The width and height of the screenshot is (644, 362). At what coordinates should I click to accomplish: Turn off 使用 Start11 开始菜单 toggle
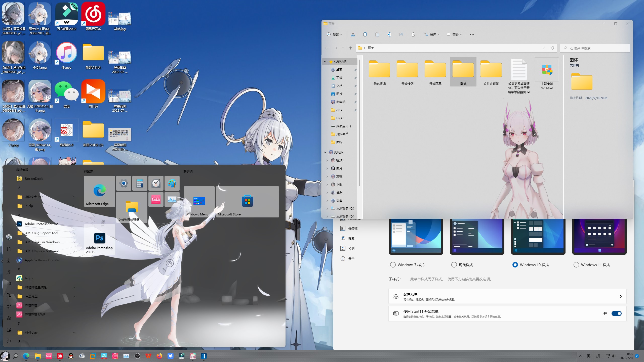[x=616, y=313]
